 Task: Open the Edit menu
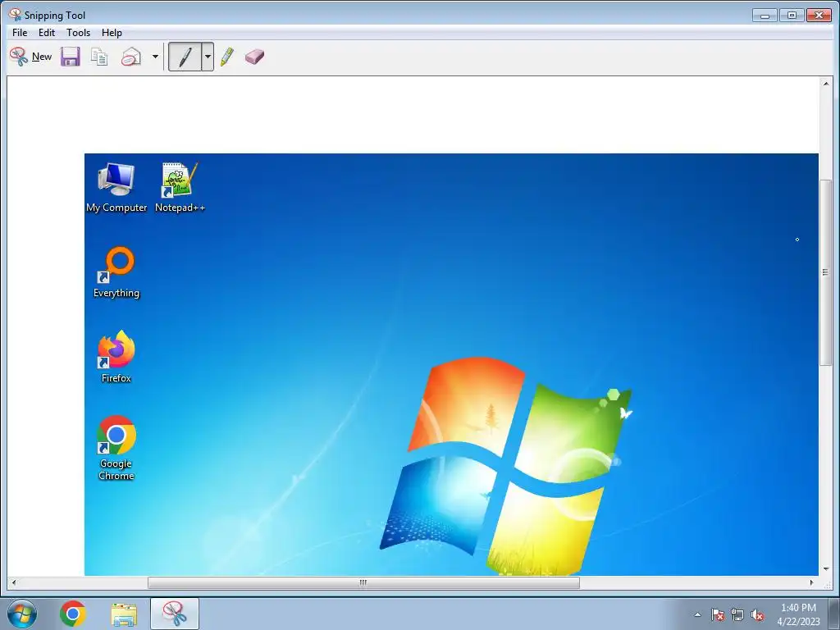pos(47,33)
